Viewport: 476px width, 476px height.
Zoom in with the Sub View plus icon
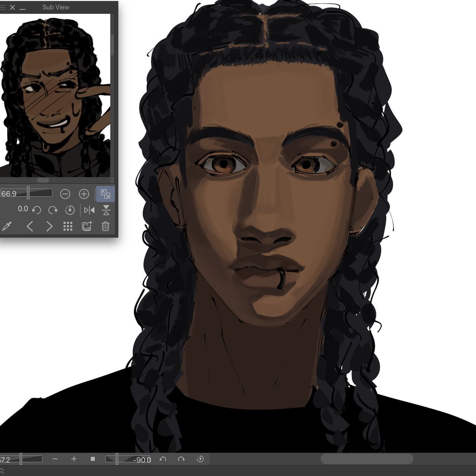[x=84, y=194]
